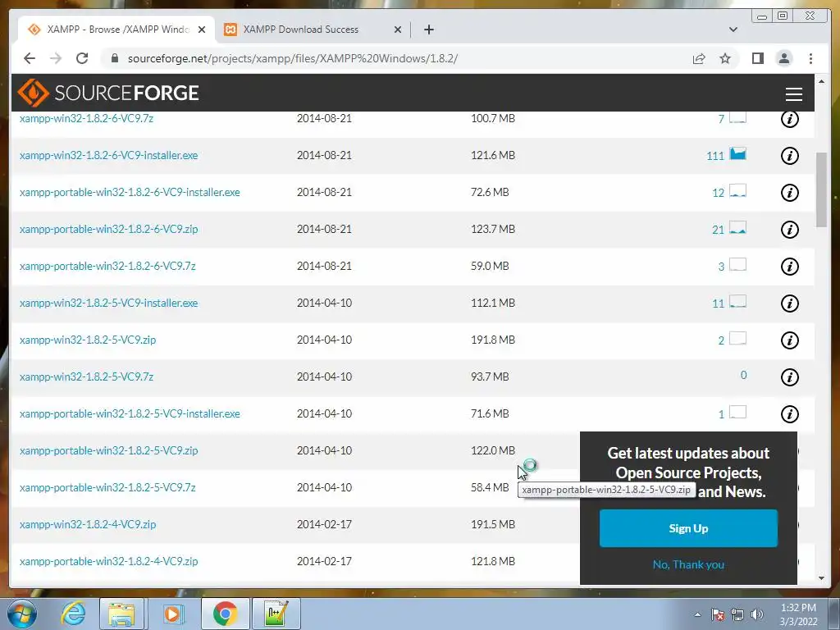The image size is (840, 630).
Task: Download xampp-portable-win32-1.8.2-4-VC9.zip
Action: (x=109, y=561)
